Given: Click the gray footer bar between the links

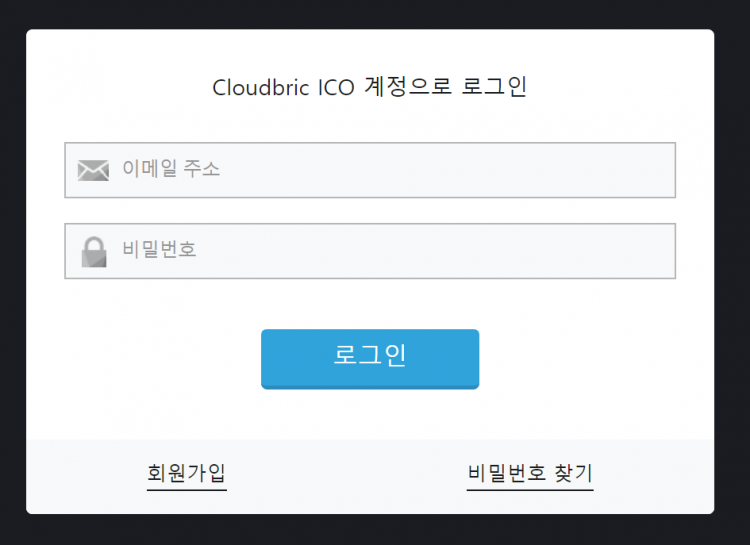Looking at the screenshot, I should (x=347, y=476).
